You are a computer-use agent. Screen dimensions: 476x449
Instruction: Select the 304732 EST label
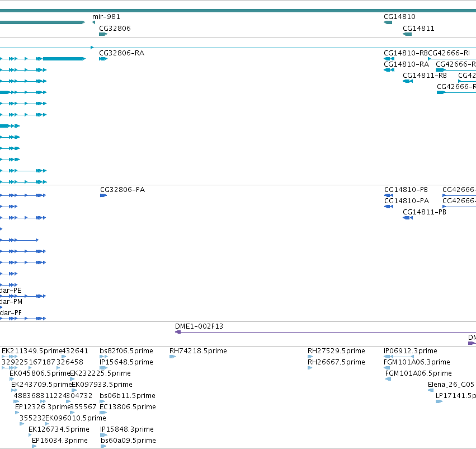(79, 396)
